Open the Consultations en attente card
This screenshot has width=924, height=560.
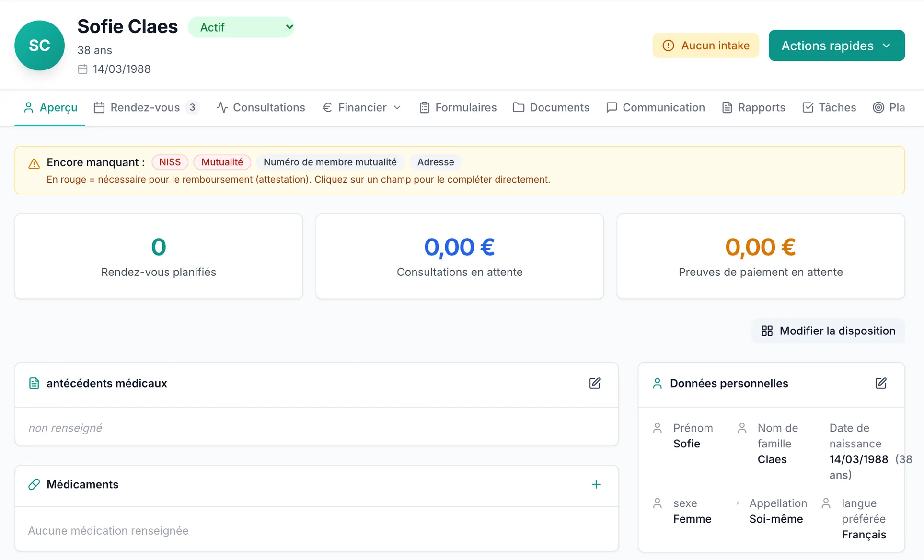click(x=460, y=256)
